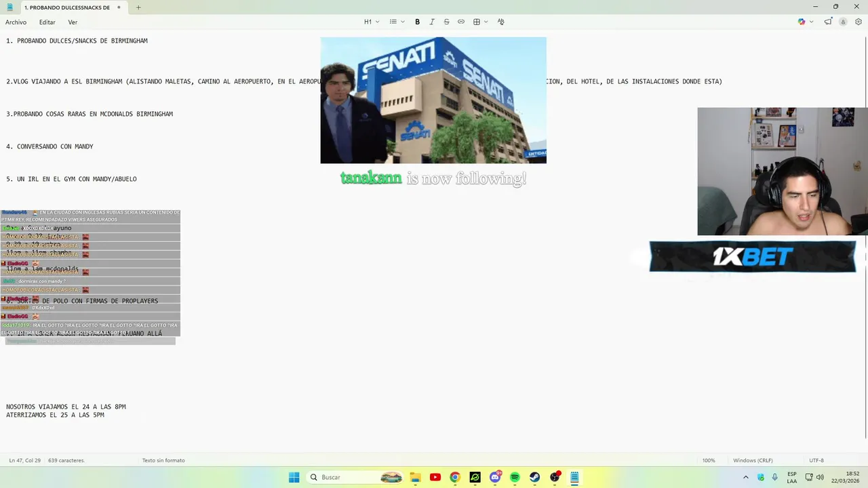Show hidden system tray icons
868x488 pixels.
click(x=746, y=477)
